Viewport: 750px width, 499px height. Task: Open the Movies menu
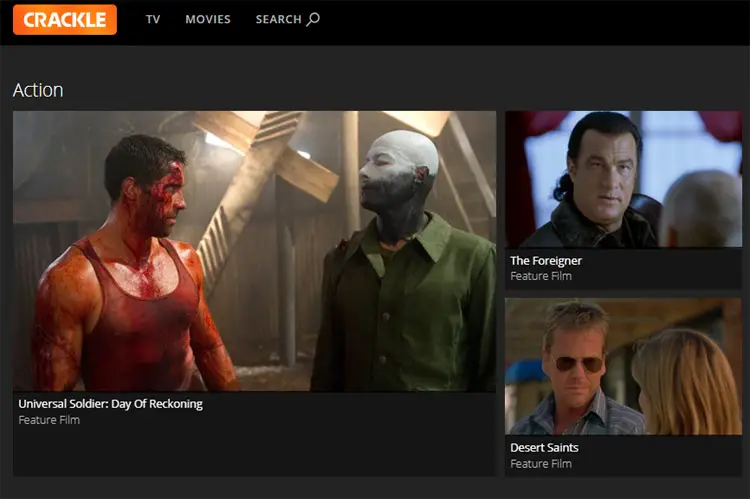pyautogui.click(x=208, y=20)
